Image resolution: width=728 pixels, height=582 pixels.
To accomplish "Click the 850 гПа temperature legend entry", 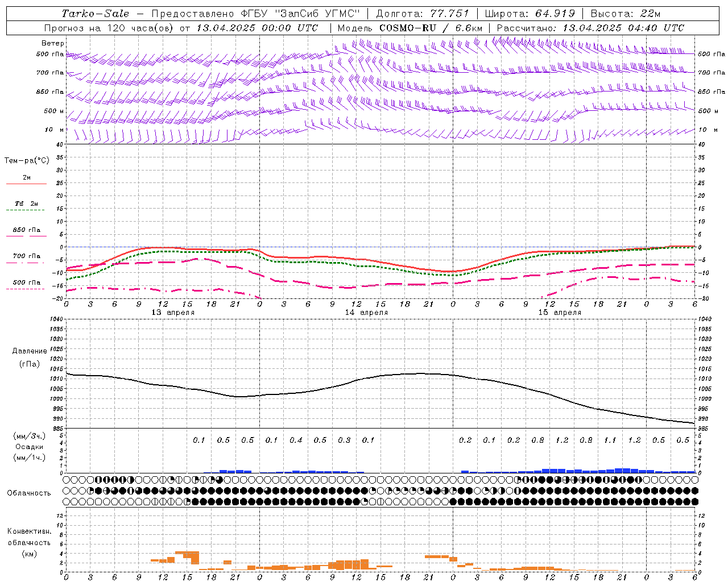I will (27, 230).
